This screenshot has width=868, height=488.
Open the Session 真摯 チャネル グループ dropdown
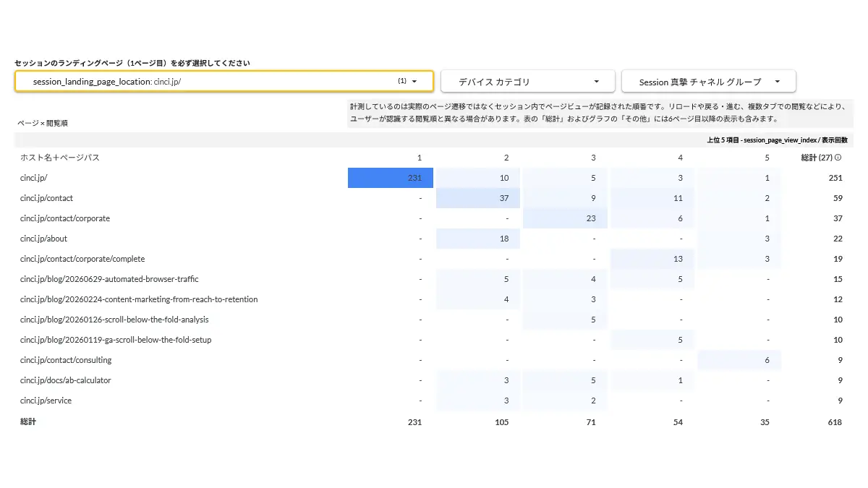click(x=709, y=81)
